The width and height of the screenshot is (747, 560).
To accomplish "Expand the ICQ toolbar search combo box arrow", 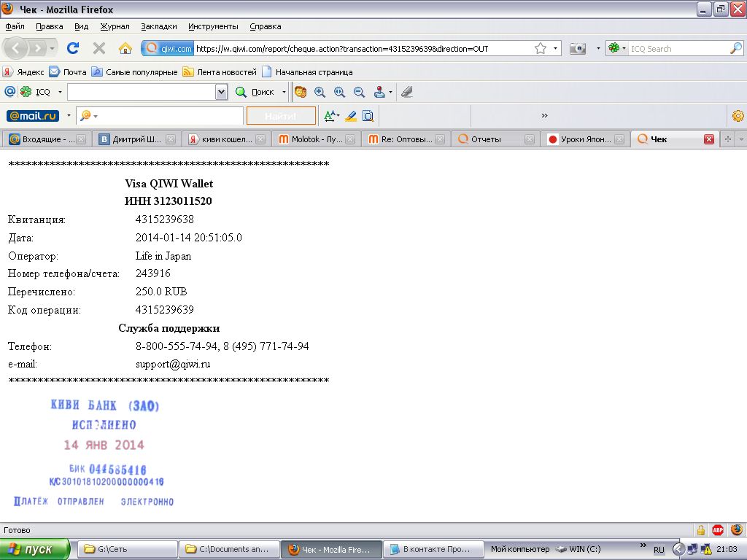I will (x=221, y=92).
